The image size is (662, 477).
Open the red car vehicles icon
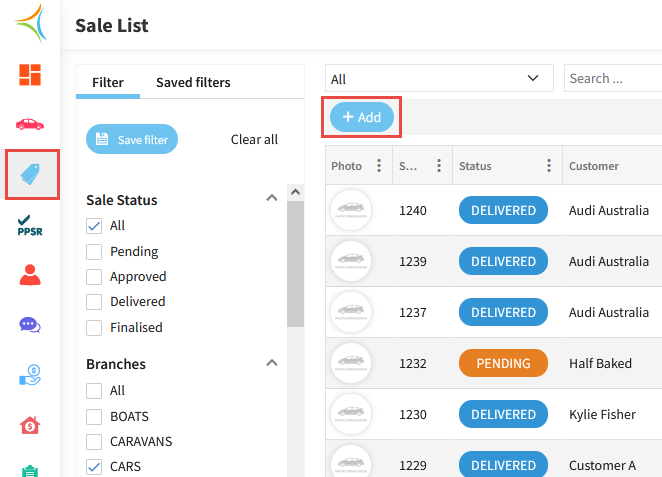pyautogui.click(x=30, y=124)
